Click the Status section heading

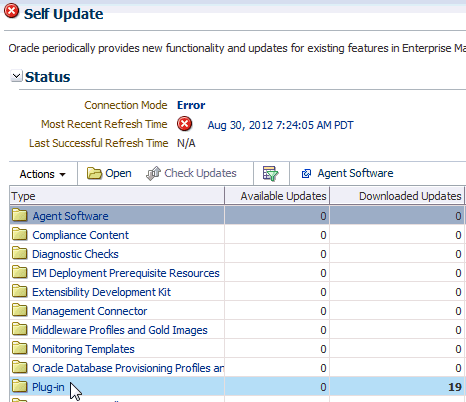coord(48,77)
